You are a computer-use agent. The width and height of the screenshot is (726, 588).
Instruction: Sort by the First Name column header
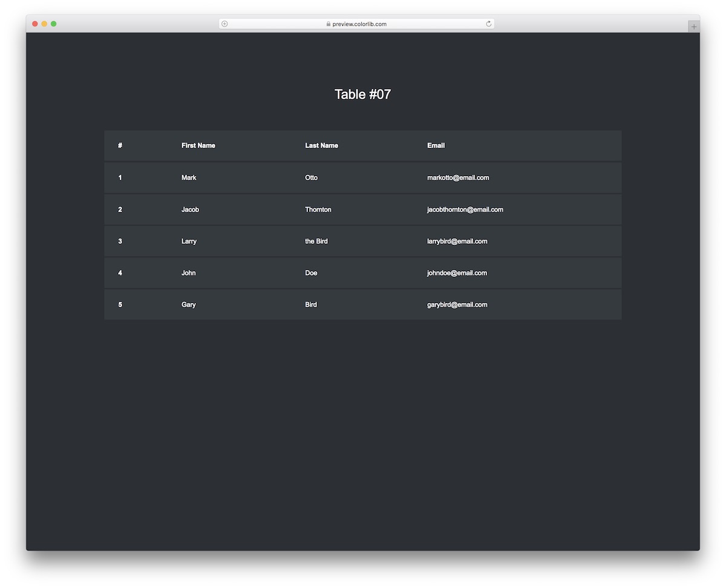coord(198,145)
